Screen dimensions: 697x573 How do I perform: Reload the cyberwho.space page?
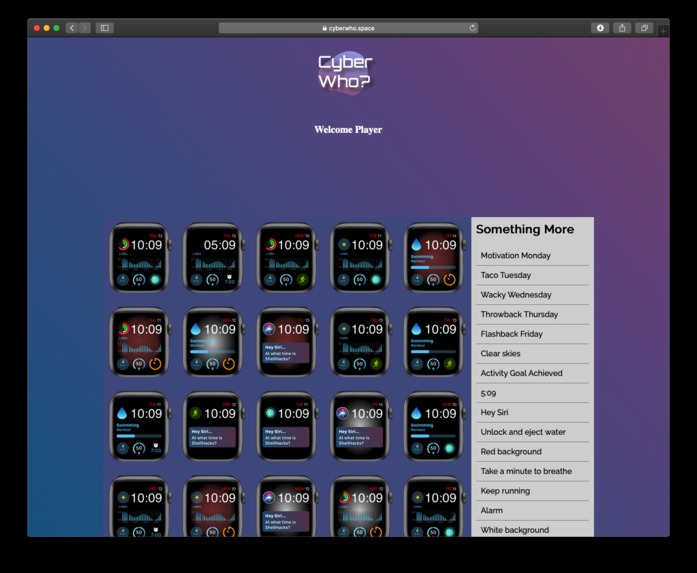[472, 28]
